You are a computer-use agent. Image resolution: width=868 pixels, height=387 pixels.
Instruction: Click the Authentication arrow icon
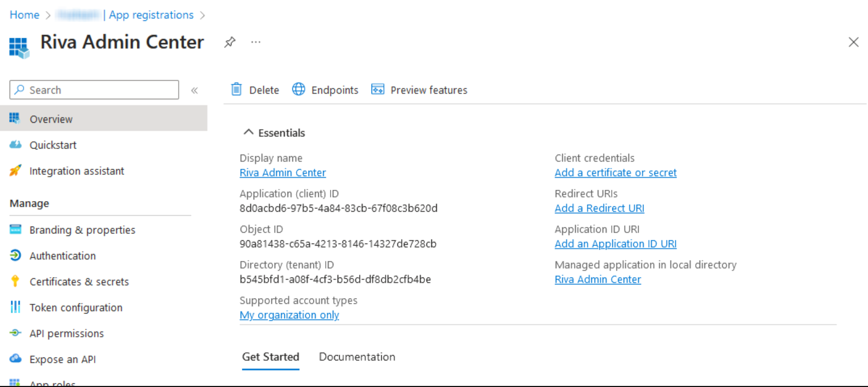click(16, 255)
